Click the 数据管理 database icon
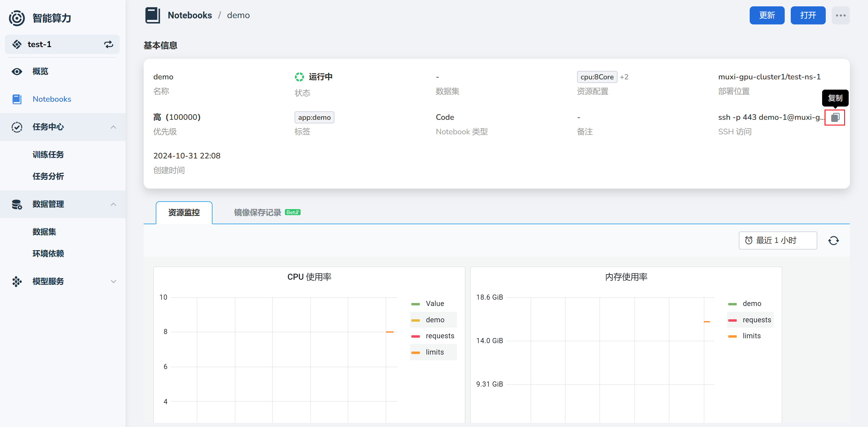 click(17, 204)
